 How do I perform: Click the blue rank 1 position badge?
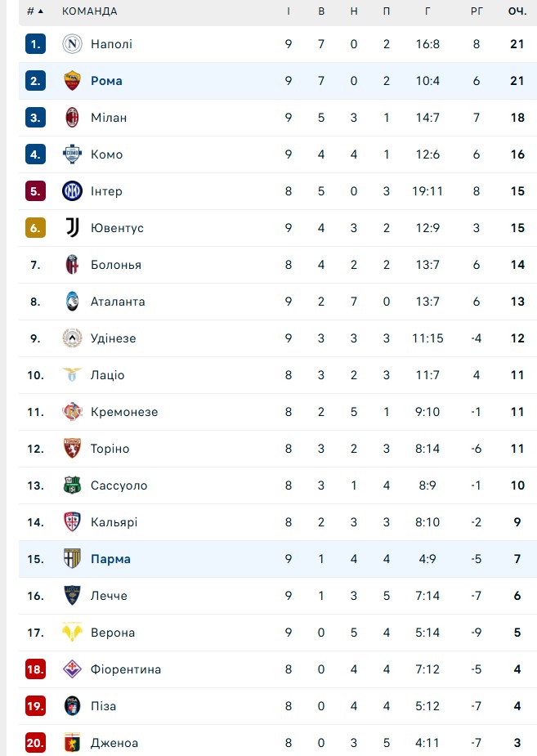(x=35, y=44)
